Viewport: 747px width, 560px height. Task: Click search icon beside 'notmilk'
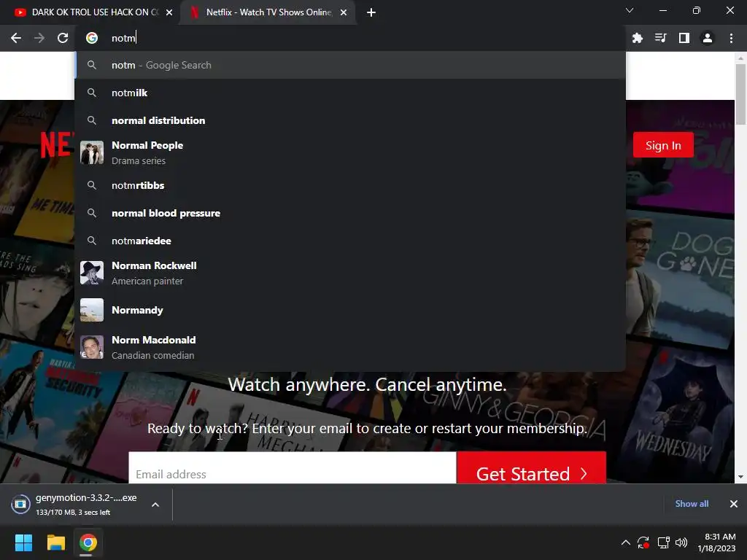92,93
